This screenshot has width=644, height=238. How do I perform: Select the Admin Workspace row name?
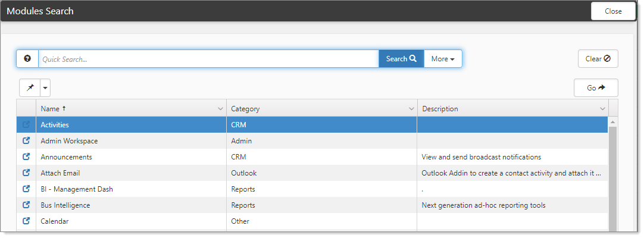coord(69,141)
